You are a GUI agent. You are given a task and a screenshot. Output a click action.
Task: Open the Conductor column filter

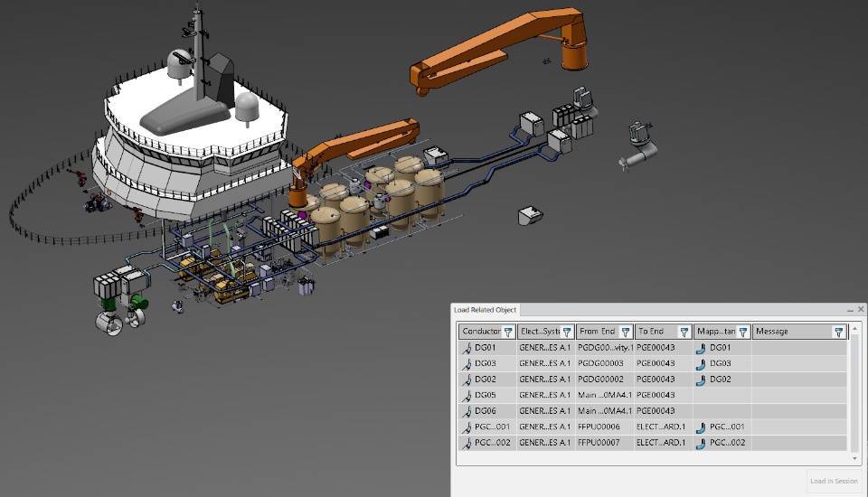pyautogui.click(x=507, y=332)
